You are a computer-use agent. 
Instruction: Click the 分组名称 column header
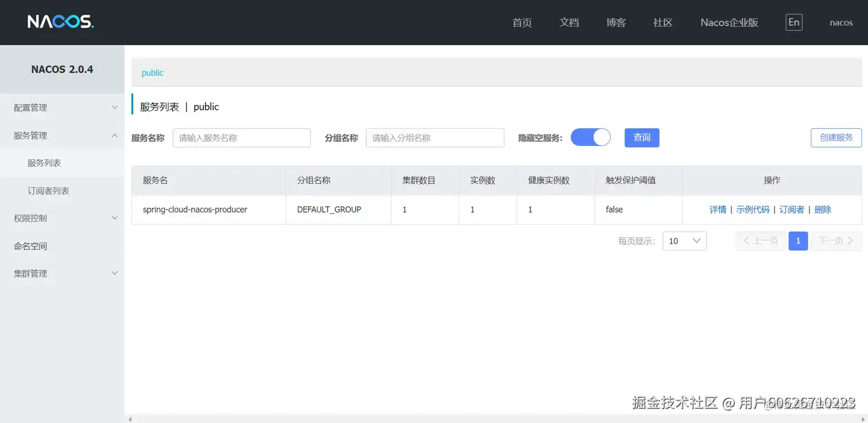[x=339, y=180]
